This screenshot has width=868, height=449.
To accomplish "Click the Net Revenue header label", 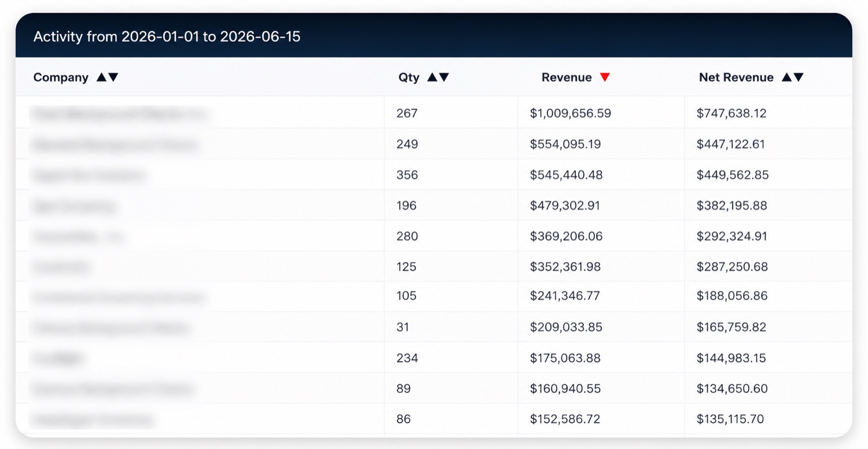I will coord(736,78).
